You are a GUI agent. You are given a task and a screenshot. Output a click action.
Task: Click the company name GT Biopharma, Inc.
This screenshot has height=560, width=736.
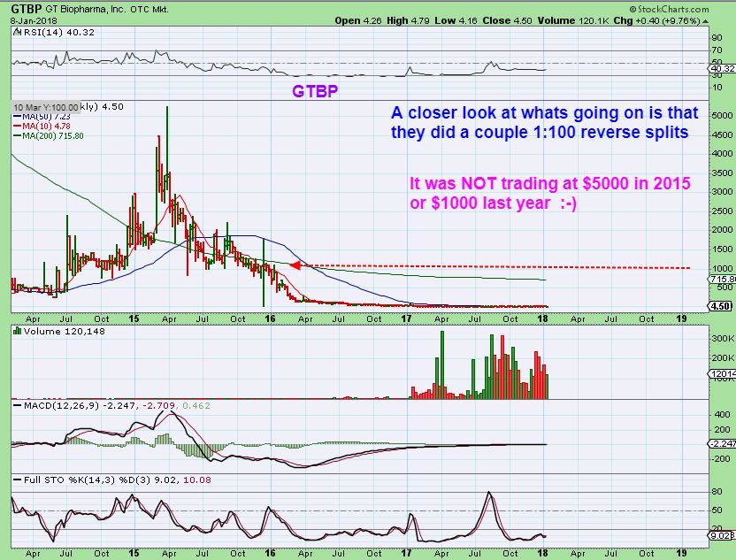(x=87, y=10)
